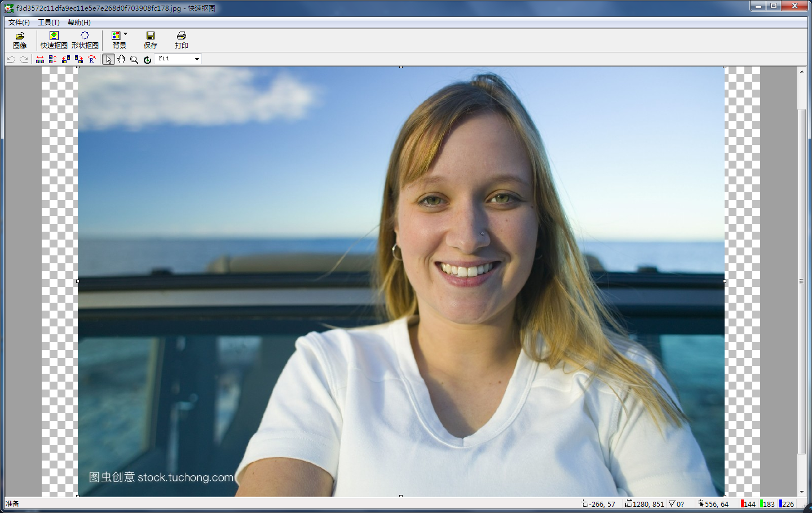
Task: Click the reset view refresh icon
Action: click(147, 59)
